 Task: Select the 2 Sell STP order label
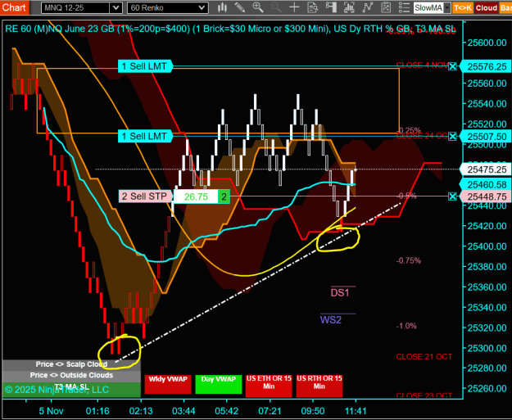click(x=145, y=196)
